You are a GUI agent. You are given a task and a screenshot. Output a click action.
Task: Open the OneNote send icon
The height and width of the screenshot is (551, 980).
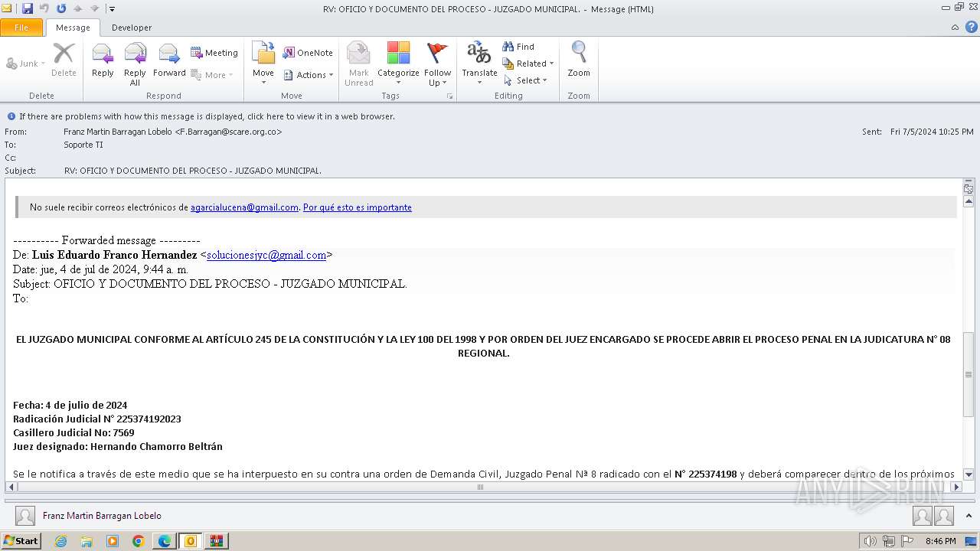308,53
